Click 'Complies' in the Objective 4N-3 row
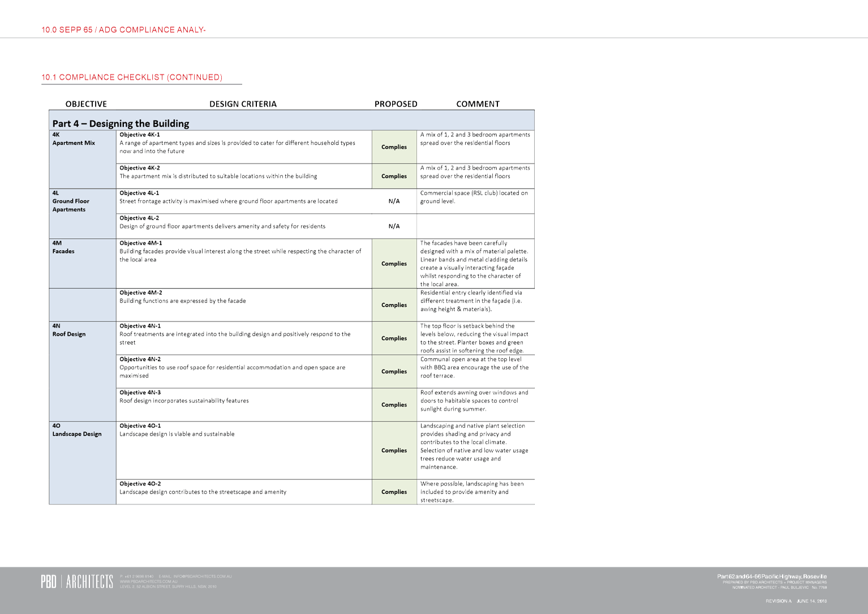The width and height of the screenshot is (868, 614). point(394,405)
